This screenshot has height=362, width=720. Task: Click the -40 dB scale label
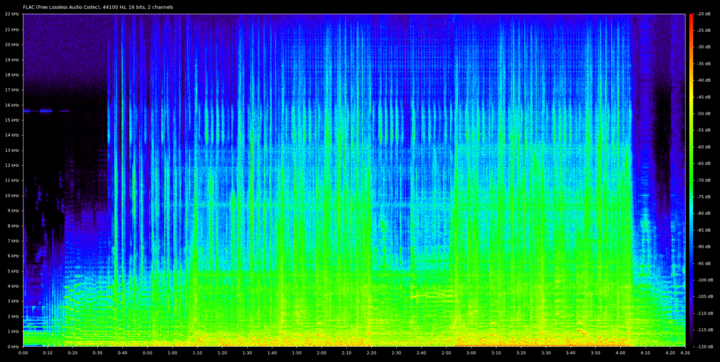click(704, 81)
